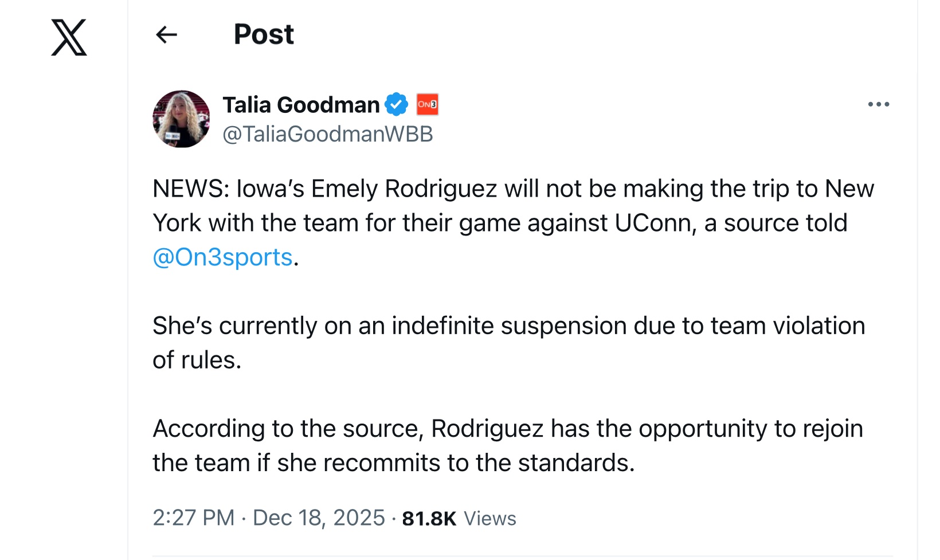Click the phrase 'of rules.' in the post
The image size is (940, 560).
coord(197,360)
